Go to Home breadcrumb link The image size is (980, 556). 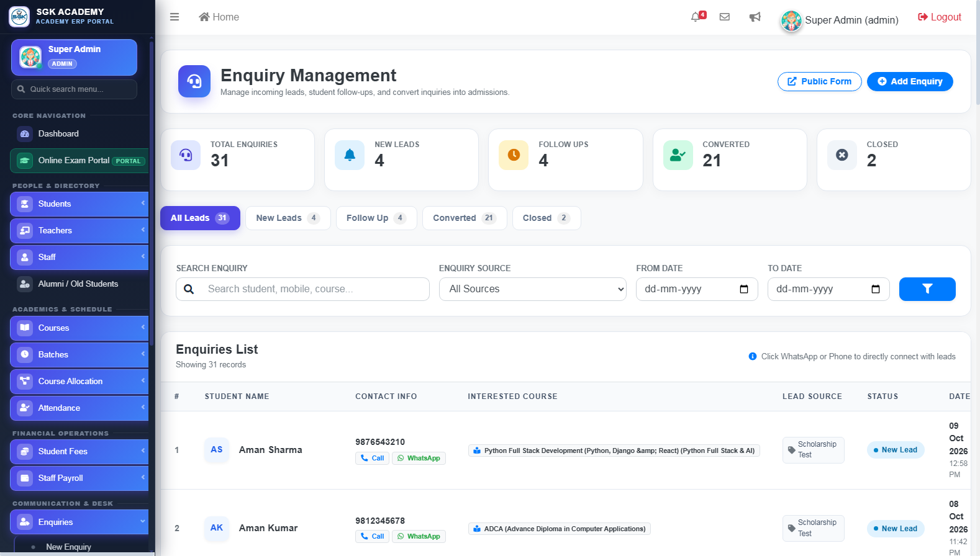(x=219, y=17)
